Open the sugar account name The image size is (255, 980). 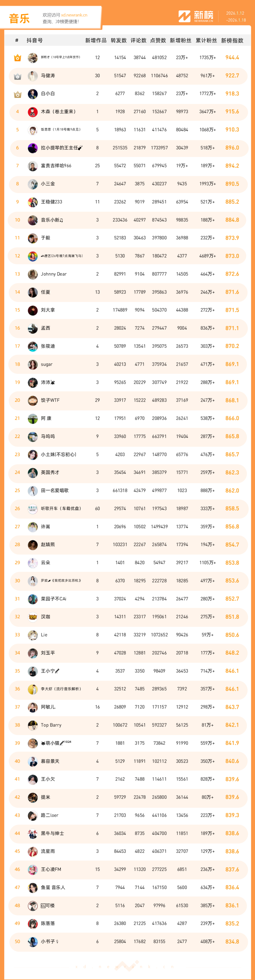(47, 364)
